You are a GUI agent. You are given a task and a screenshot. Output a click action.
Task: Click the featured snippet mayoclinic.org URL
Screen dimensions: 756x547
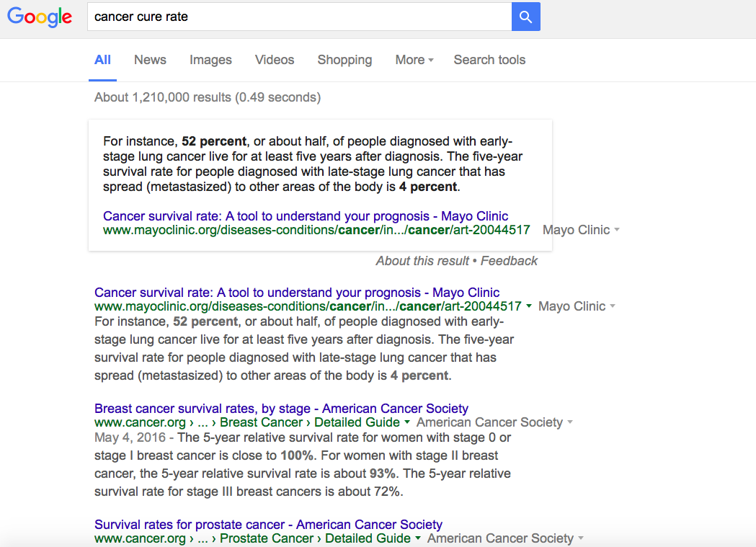point(316,230)
